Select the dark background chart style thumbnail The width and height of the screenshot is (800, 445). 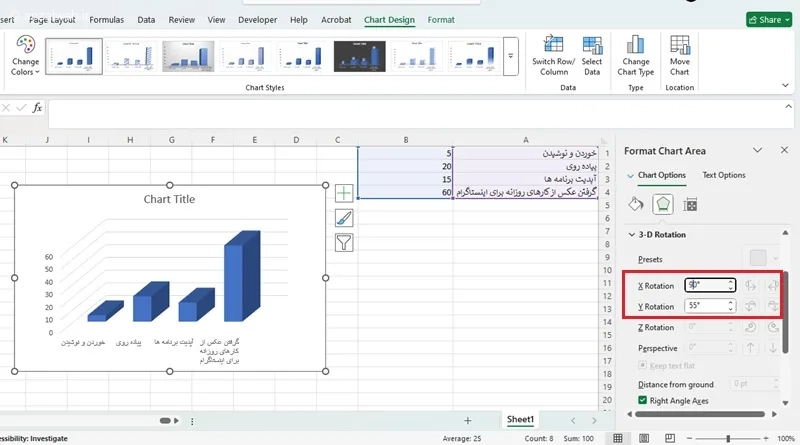(x=359, y=56)
